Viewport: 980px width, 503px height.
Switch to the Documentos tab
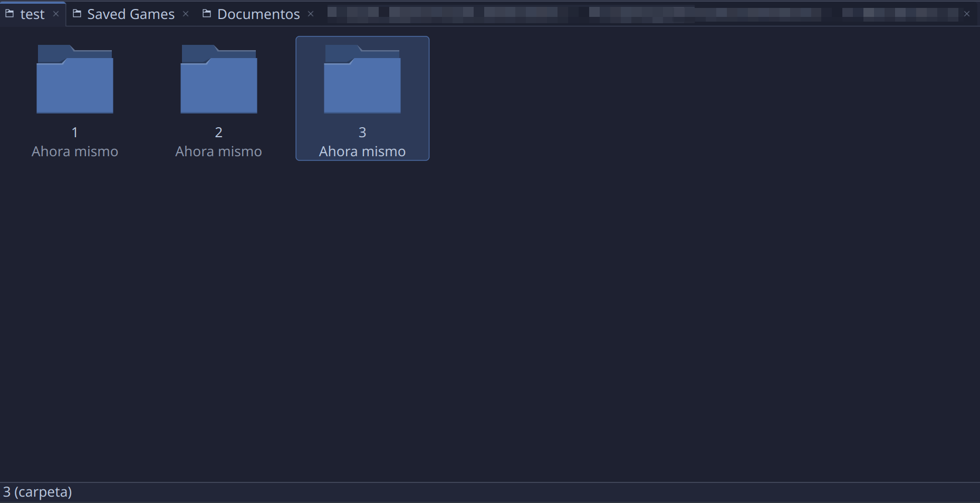pyautogui.click(x=258, y=14)
